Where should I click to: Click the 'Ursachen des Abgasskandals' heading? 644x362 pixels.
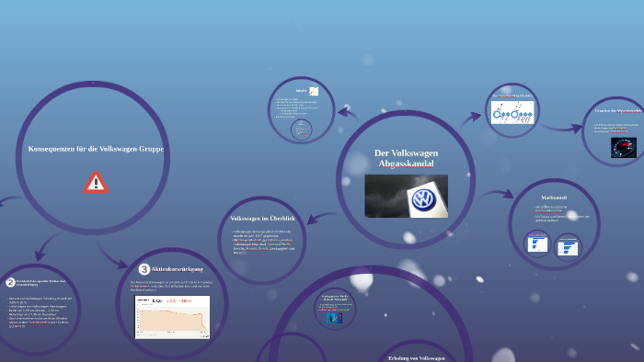618,110
